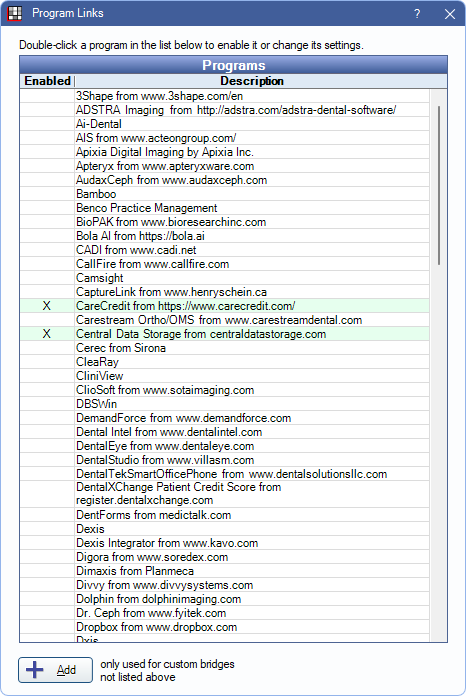
Task: Click the X enabled mark for Central Data Storage
Action: pos(47,334)
